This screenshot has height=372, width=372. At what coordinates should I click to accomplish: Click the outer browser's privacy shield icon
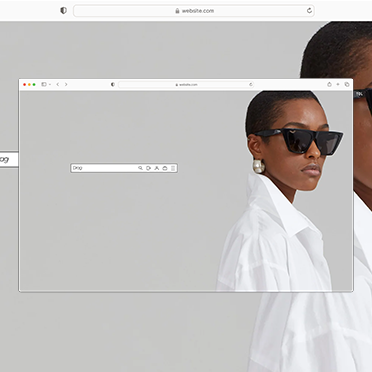coord(63,10)
